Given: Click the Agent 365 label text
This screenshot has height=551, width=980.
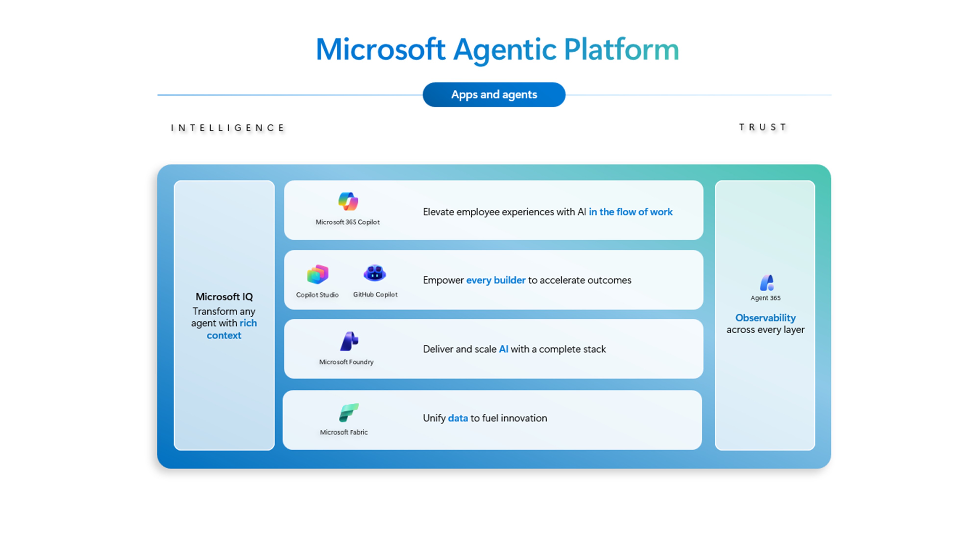Looking at the screenshot, I should (x=765, y=298).
